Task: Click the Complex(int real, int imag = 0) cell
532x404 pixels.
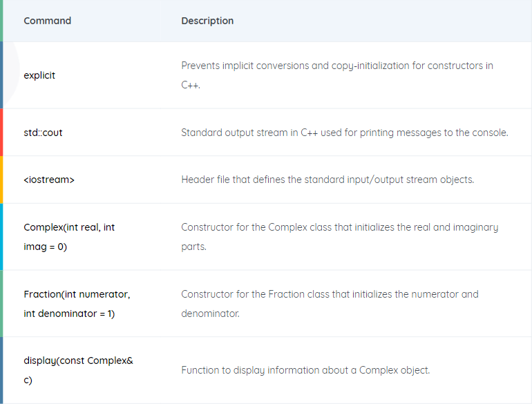Action: point(69,237)
